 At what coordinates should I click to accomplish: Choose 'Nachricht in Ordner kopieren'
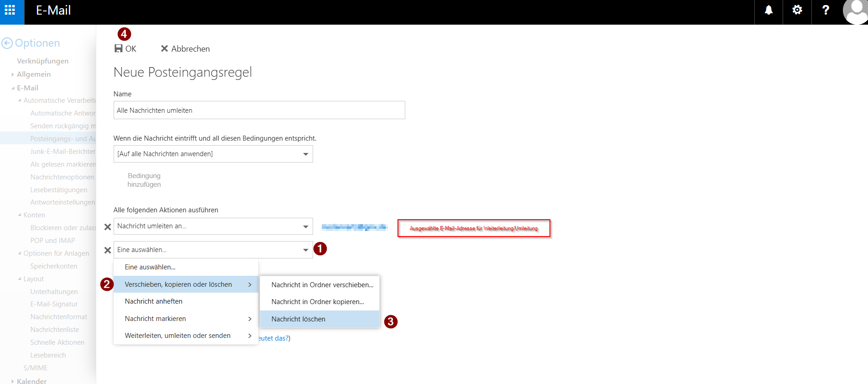coord(318,302)
